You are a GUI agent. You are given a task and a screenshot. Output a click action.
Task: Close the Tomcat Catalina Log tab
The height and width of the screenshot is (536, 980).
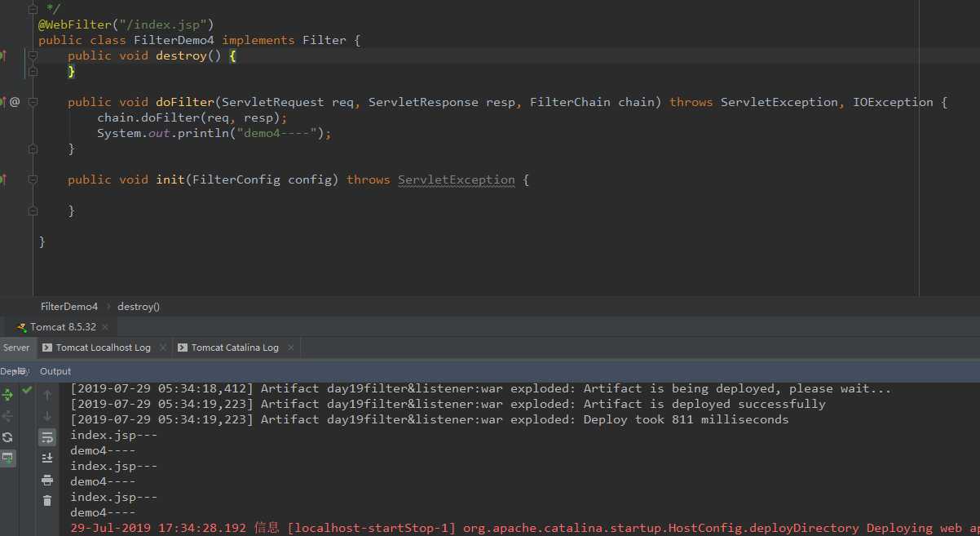pyautogui.click(x=290, y=348)
